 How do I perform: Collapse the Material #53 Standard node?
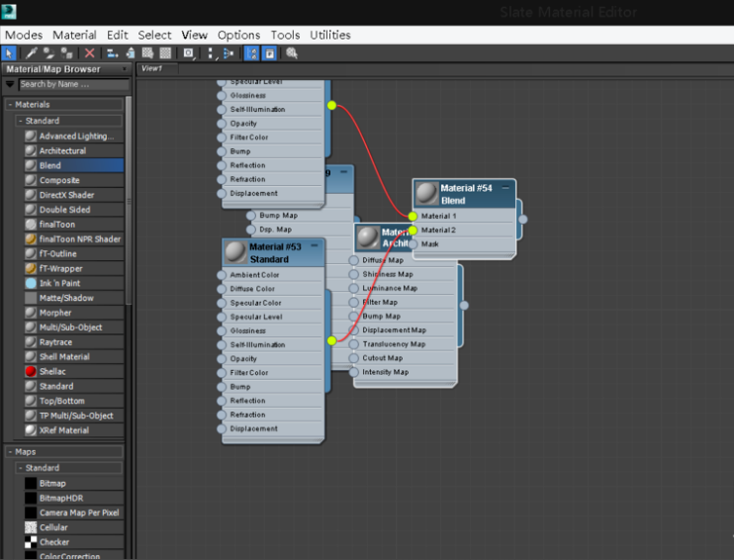tap(315, 245)
